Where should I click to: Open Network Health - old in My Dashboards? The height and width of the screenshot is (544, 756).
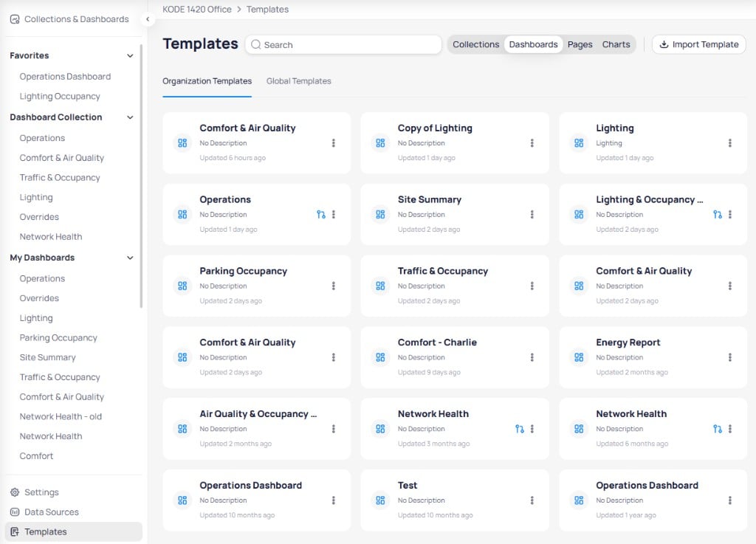click(x=61, y=416)
